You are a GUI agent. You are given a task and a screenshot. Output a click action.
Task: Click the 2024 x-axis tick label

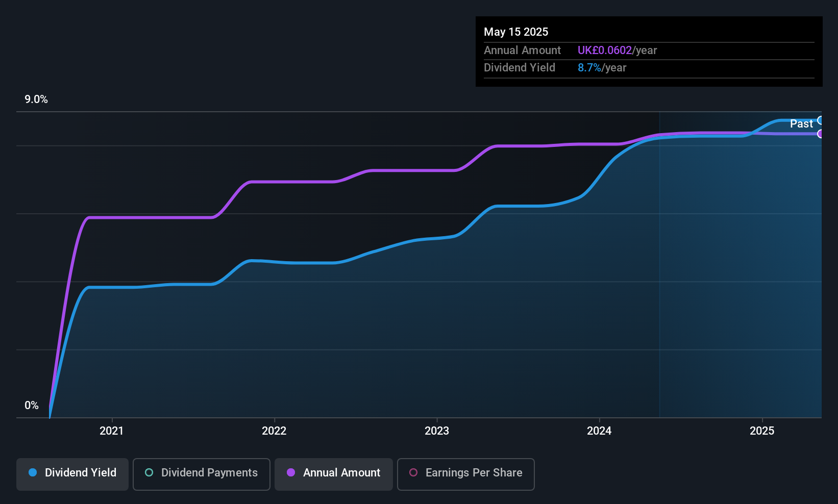click(599, 431)
